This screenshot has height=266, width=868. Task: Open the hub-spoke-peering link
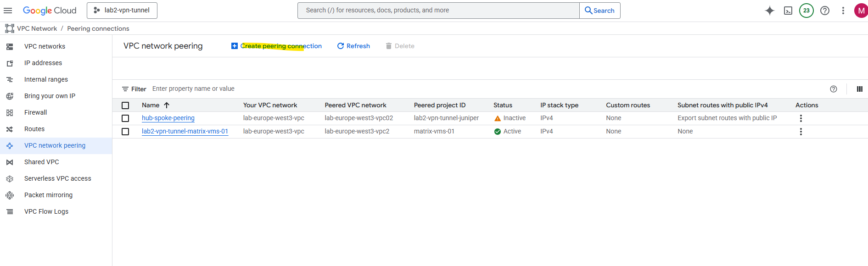168,118
